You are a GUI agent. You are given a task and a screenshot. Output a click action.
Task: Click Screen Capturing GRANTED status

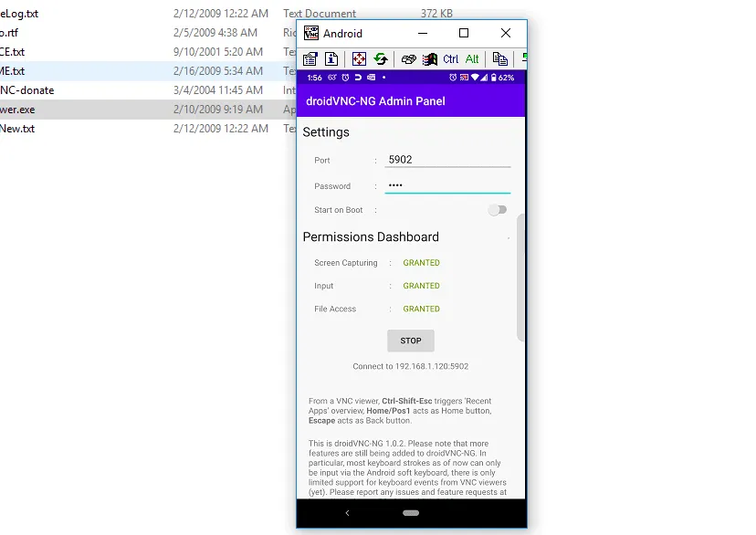point(422,263)
